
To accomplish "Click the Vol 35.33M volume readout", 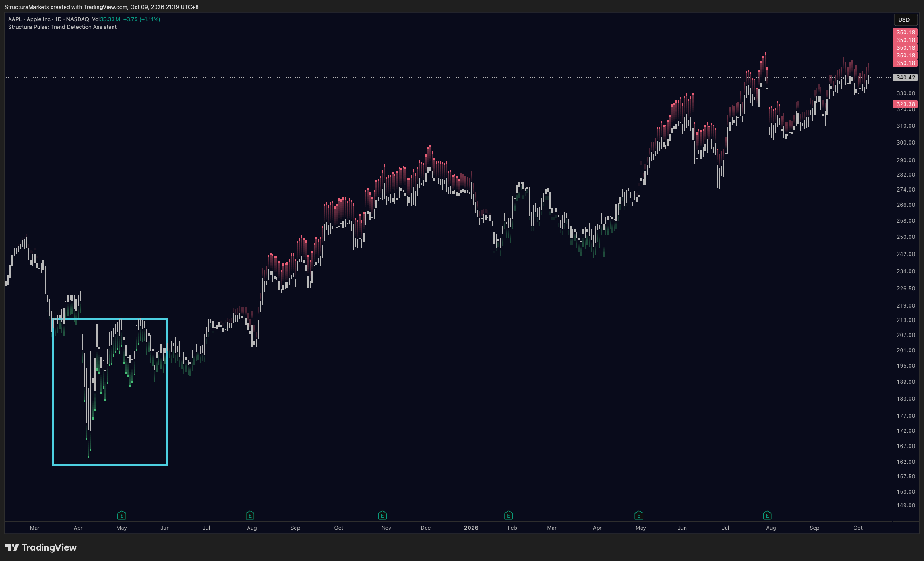I will tap(106, 19).
